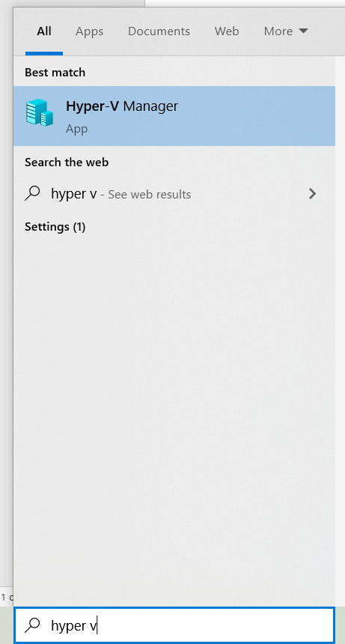Click the triangle arrow next to More
The image size is (345, 644).
pos(303,31)
